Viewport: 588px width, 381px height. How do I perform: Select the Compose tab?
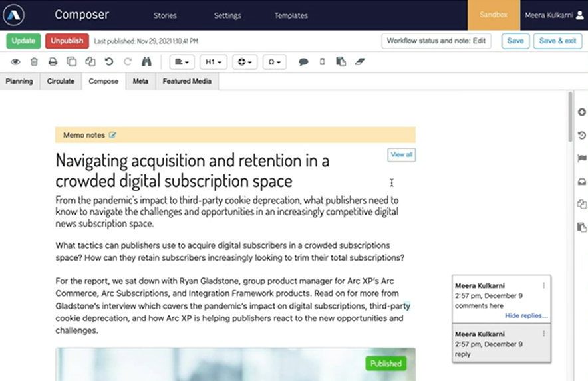coord(104,81)
